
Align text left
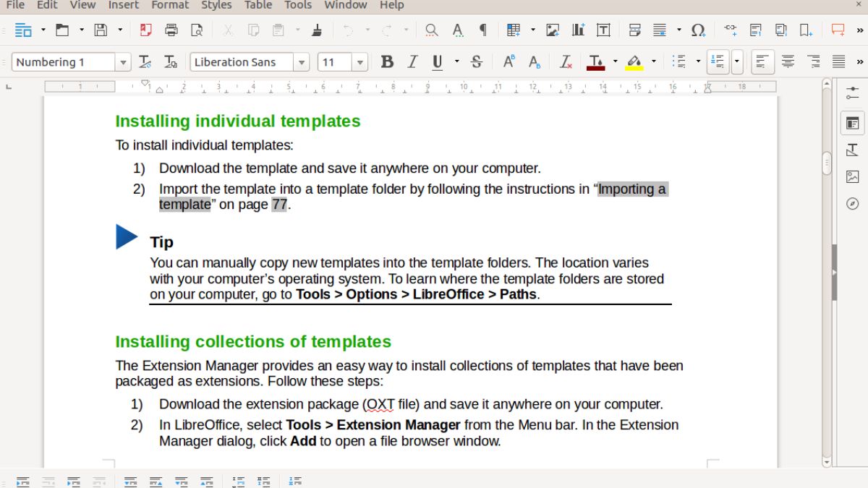(762, 62)
